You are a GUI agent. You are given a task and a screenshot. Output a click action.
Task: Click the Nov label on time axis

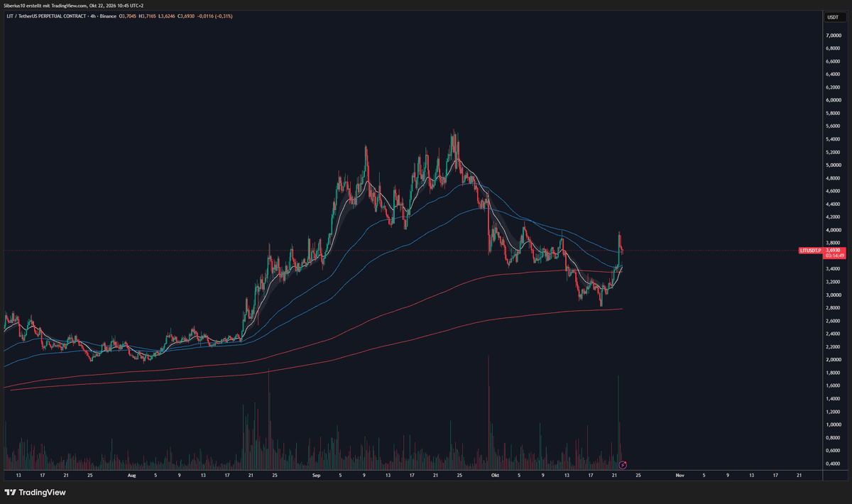point(680,474)
